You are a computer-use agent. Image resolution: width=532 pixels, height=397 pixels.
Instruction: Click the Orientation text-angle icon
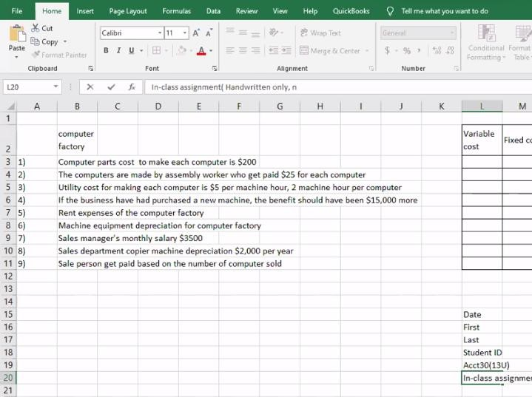click(x=274, y=33)
